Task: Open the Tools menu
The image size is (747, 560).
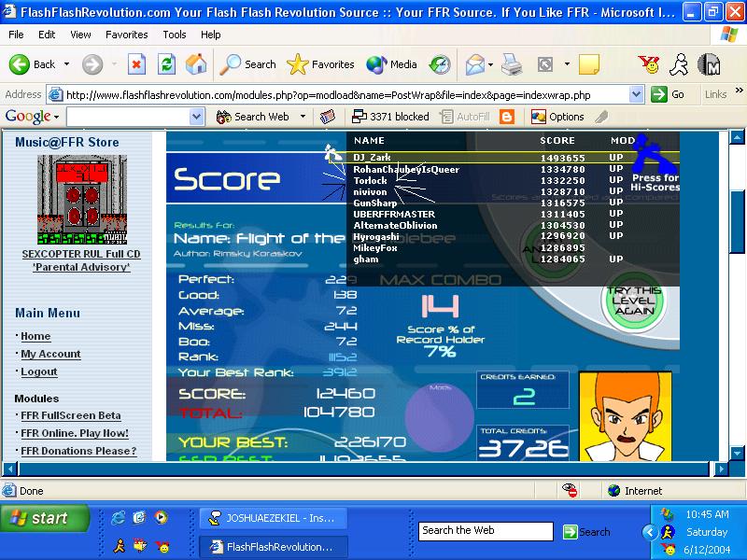Action: click(175, 35)
